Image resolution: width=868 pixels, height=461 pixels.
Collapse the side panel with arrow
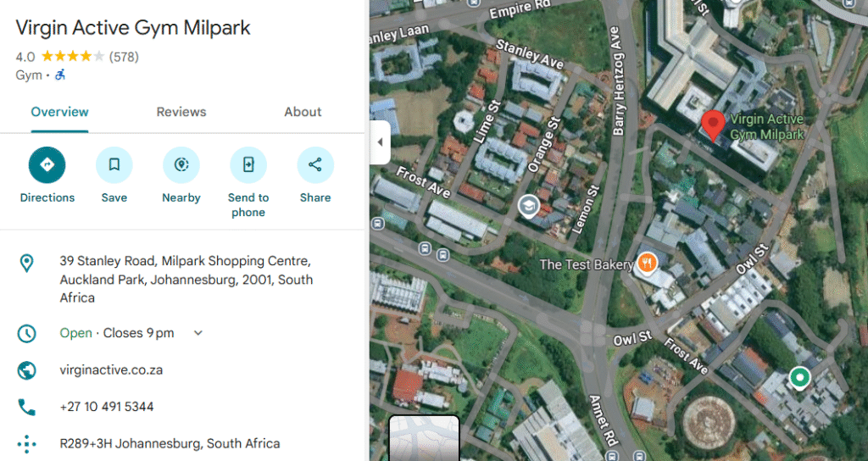coord(380,142)
